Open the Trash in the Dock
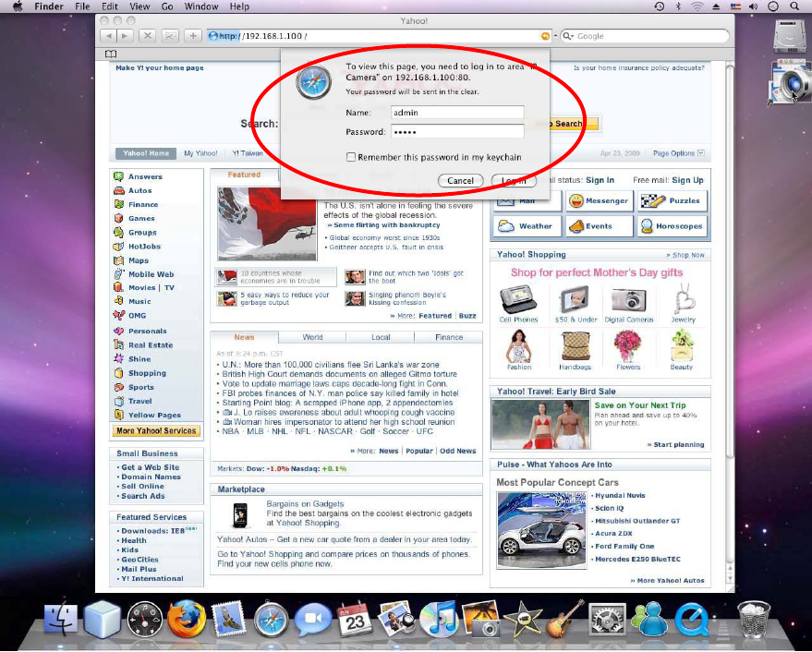812x652 pixels. pos(753,620)
